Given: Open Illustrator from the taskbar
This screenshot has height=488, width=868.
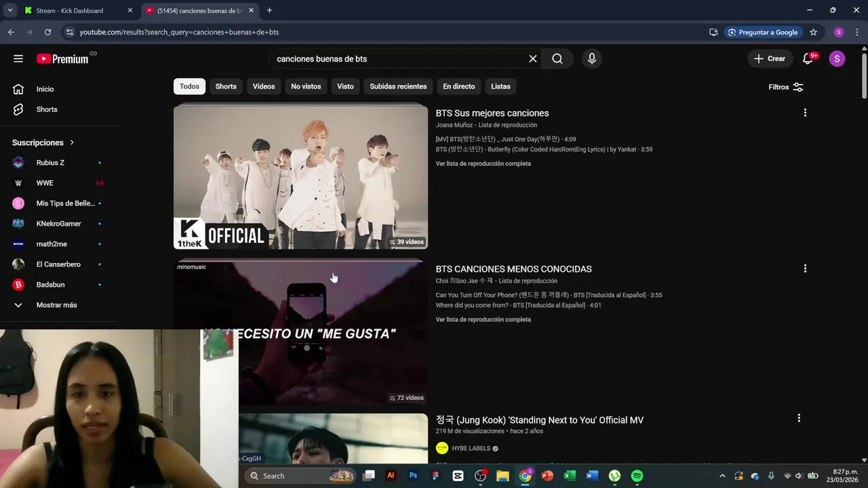Looking at the screenshot, I should [x=391, y=476].
